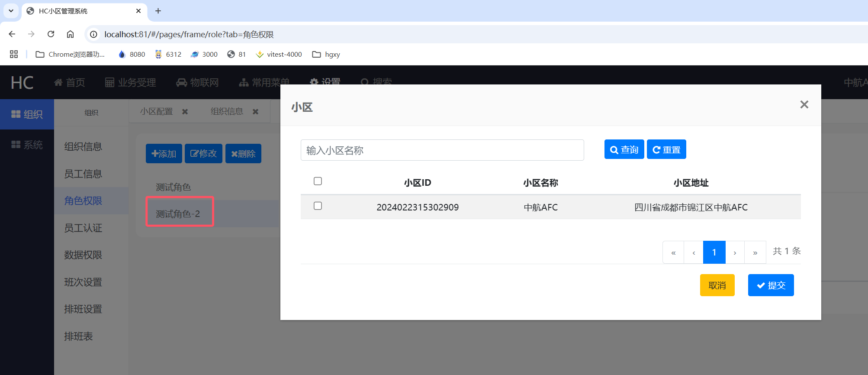Image resolution: width=868 pixels, height=375 pixels.
Task: Focus the 输入小区名称 search field
Action: (x=442, y=150)
